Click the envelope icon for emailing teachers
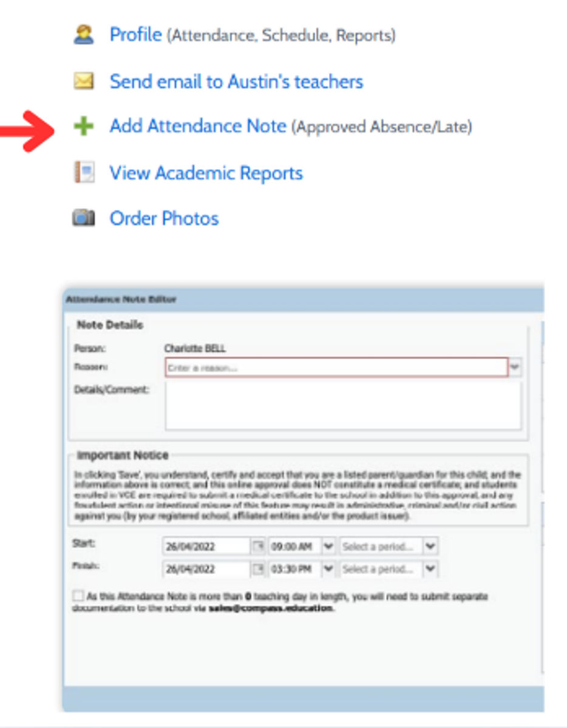Image resolution: width=567 pixels, height=728 pixels. (x=83, y=81)
